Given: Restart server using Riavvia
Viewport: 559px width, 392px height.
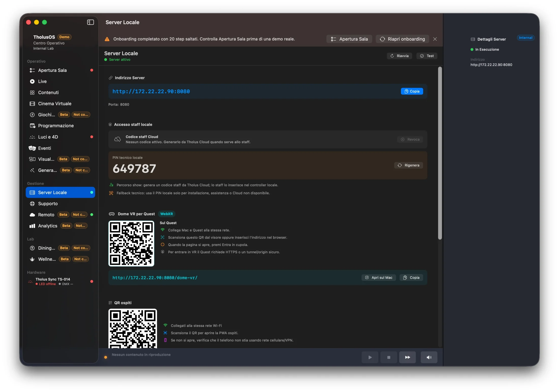Looking at the screenshot, I should point(399,56).
